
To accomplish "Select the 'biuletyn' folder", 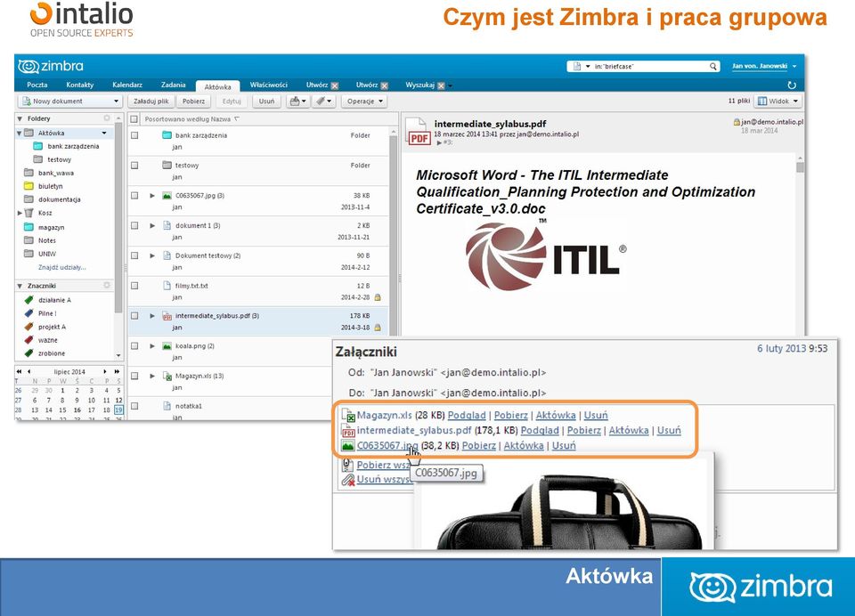I will (x=50, y=186).
